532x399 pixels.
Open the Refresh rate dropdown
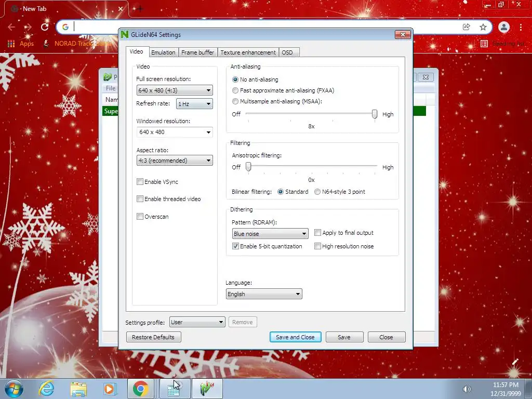pyautogui.click(x=194, y=104)
